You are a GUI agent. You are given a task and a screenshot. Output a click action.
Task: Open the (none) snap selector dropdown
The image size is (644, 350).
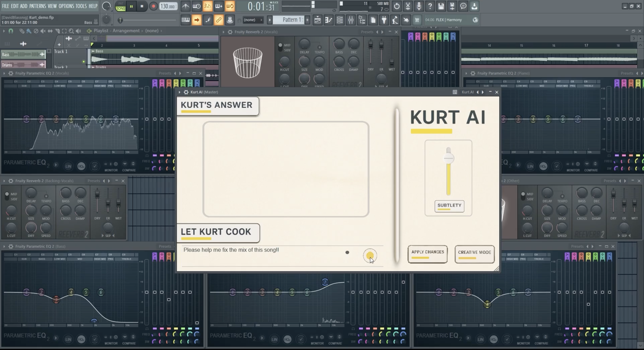[253, 20]
